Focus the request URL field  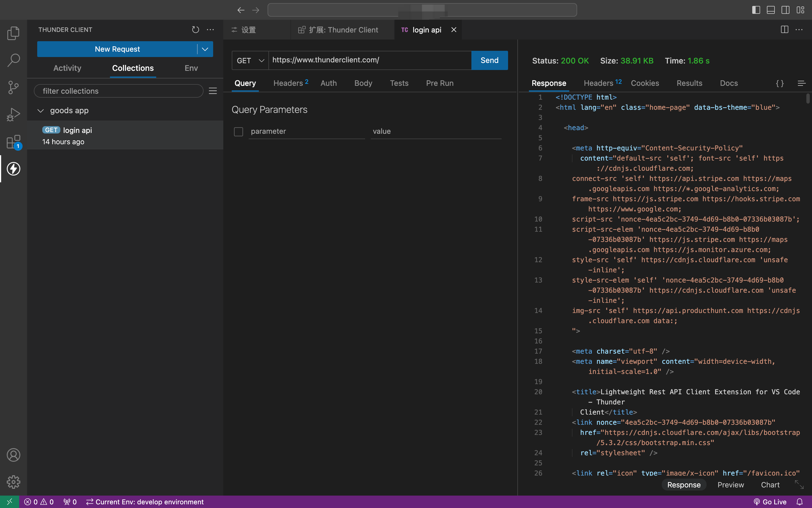coord(370,60)
